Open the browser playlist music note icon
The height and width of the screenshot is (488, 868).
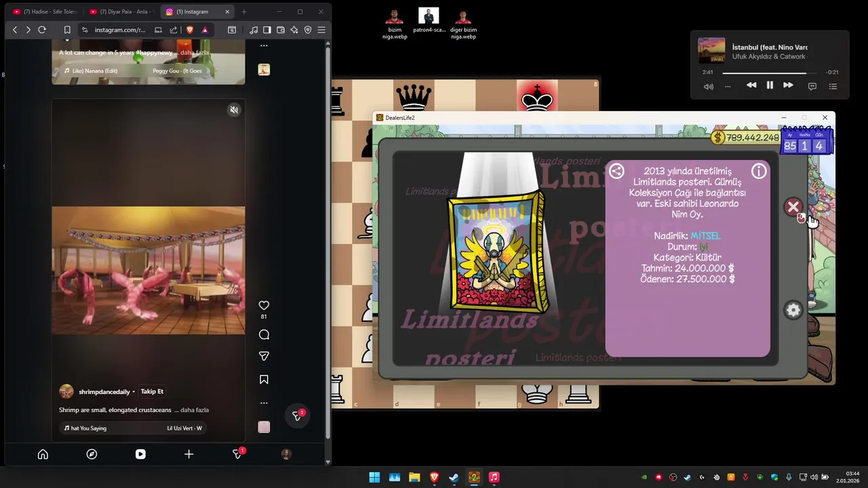(254, 30)
